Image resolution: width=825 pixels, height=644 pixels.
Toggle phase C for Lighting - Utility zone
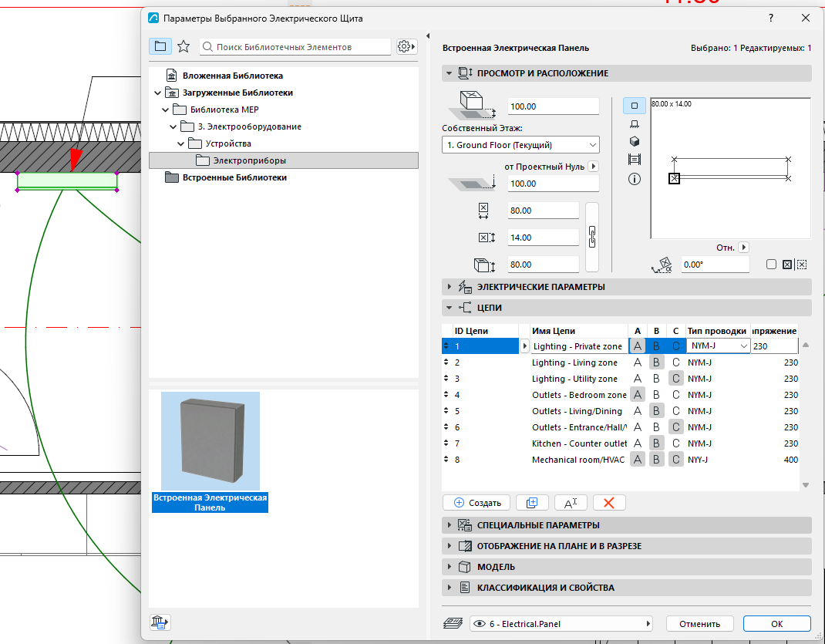[x=676, y=378]
